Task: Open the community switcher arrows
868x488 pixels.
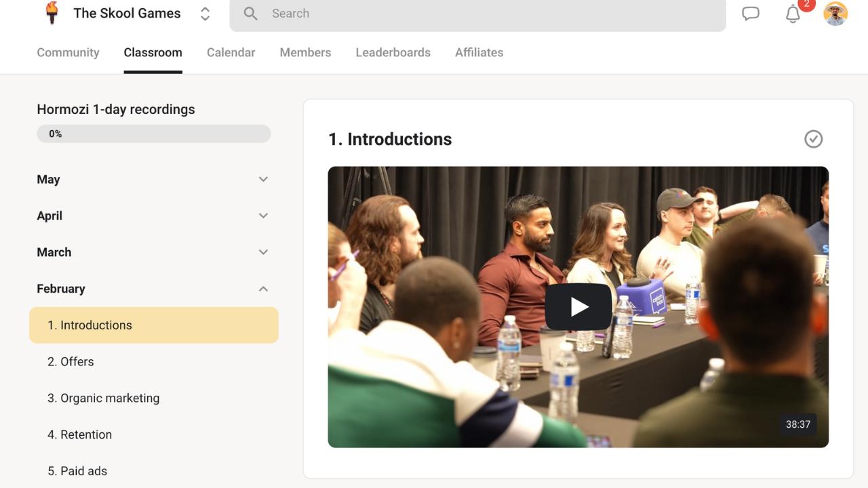Action: point(205,14)
